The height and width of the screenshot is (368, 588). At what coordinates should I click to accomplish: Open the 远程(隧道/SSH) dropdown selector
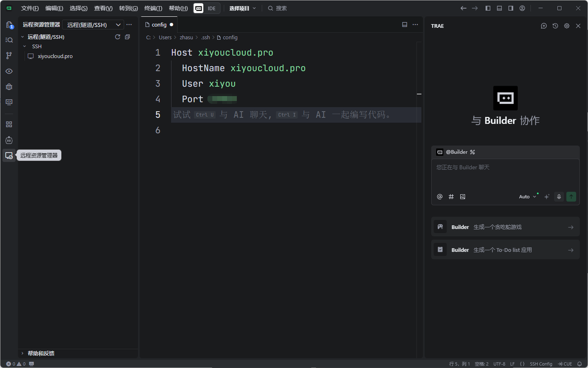[x=93, y=25]
